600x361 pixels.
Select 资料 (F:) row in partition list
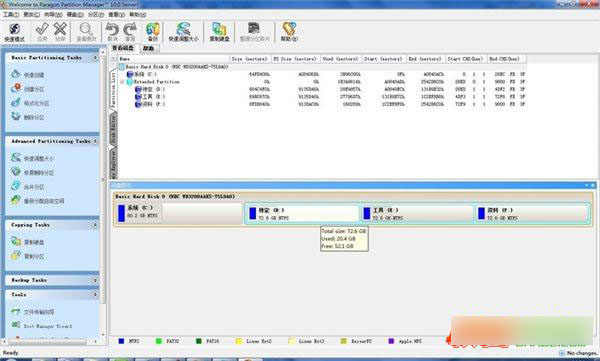pyautogui.click(x=321, y=104)
